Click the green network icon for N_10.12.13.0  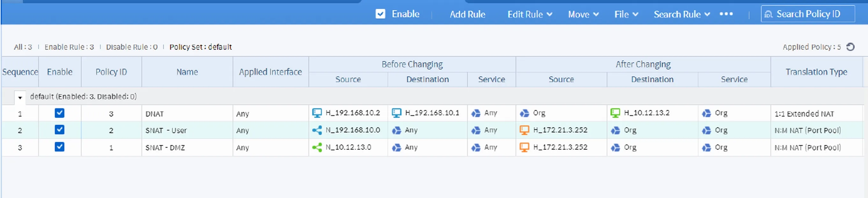click(x=317, y=147)
